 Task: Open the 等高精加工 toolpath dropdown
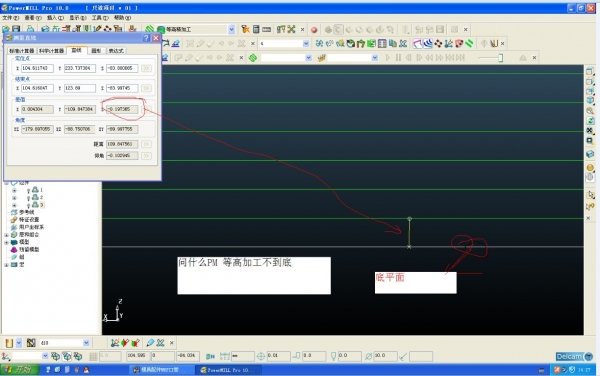pos(232,29)
